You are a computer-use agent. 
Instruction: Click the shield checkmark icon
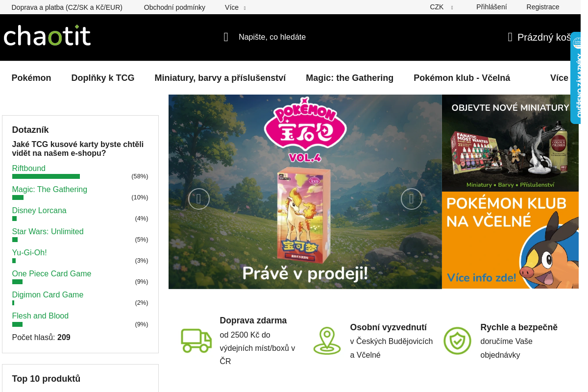pyautogui.click(x=457, y=341)
